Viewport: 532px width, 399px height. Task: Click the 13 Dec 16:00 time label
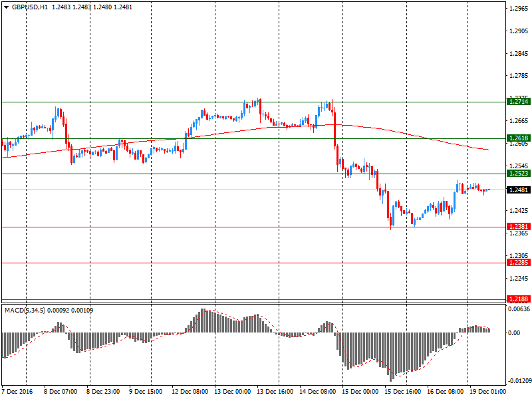click(x=275, y=392)
